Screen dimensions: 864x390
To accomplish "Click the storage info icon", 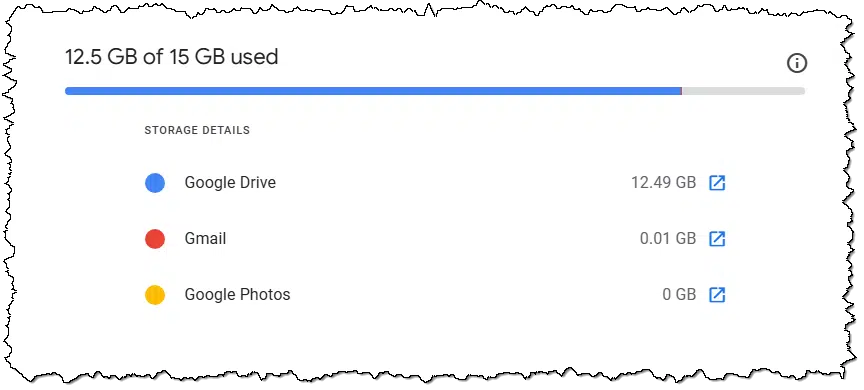I will [796, 63].
